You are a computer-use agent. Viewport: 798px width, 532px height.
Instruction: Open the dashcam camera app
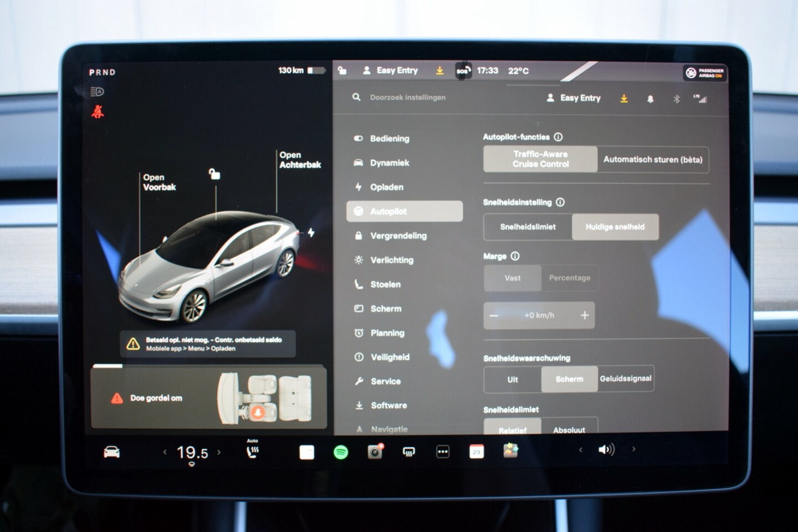click(375, 452)
